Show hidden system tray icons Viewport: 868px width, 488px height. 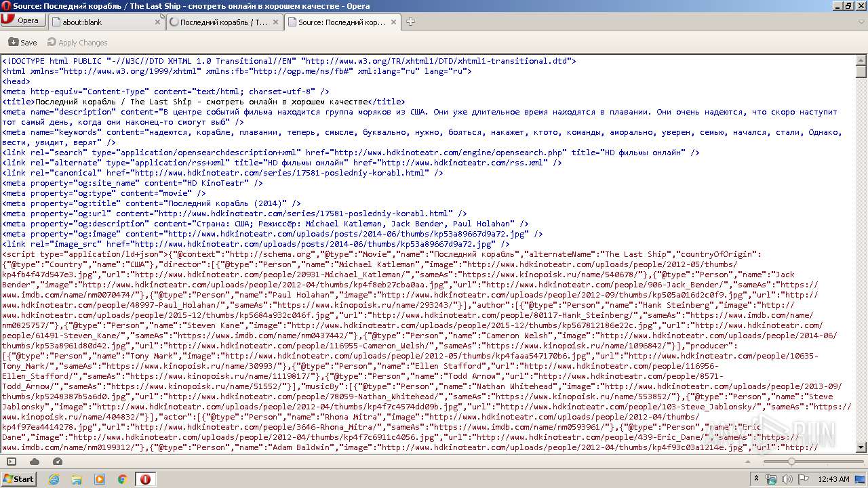[x=757, y=479]
